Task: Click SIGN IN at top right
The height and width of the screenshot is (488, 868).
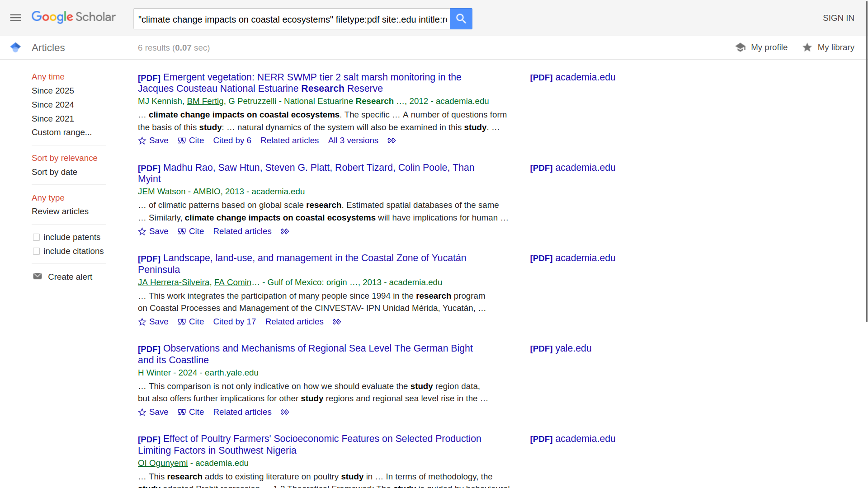Action: (x=838, y=18)
